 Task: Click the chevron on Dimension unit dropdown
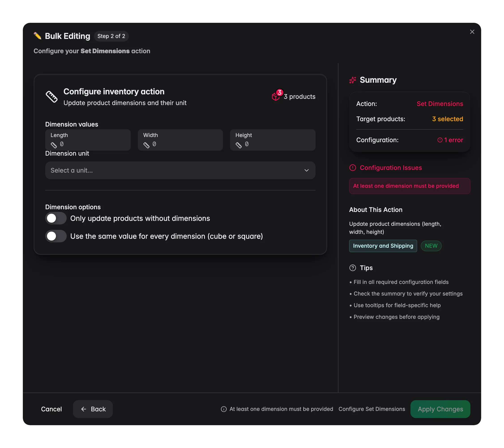tap(306, 170)
